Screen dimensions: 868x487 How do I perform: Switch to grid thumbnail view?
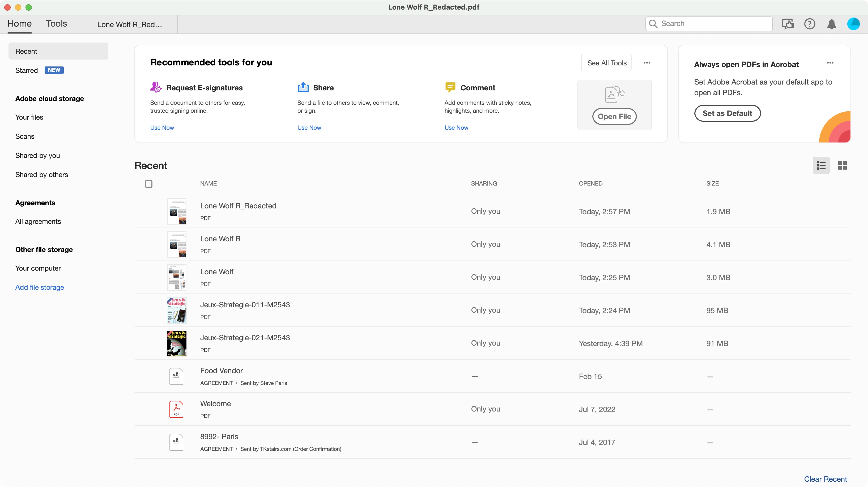click(x=842, y=165)
